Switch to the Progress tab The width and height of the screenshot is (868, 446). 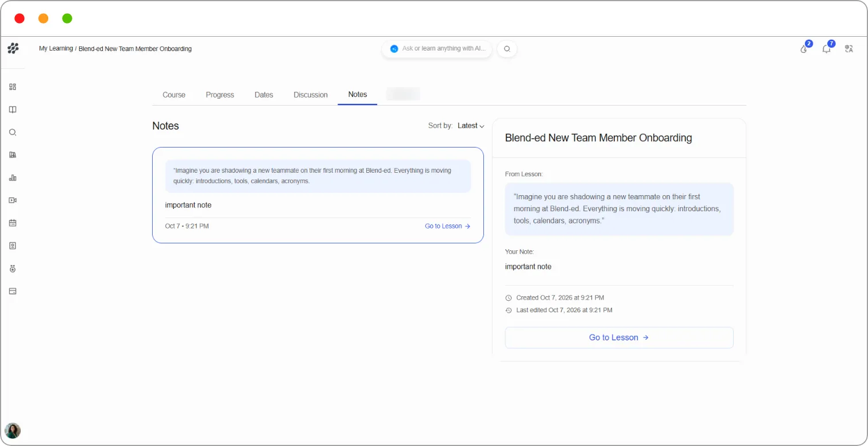[x=220, y=95]
